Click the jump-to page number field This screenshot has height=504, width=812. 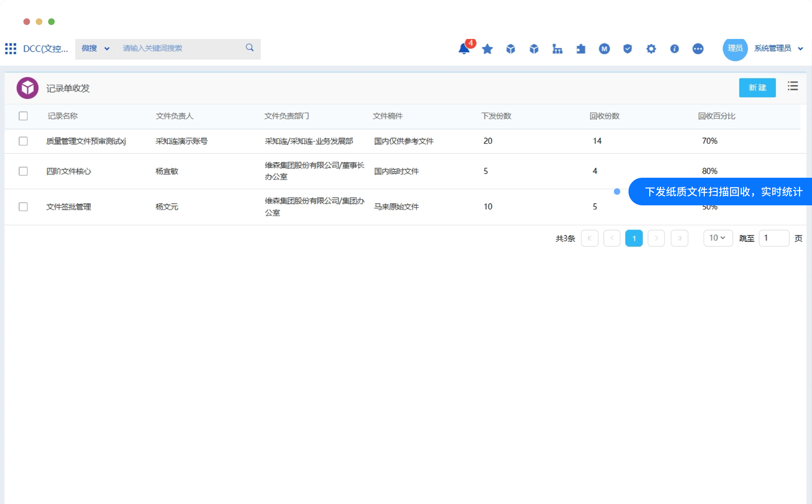click(773, 238)
